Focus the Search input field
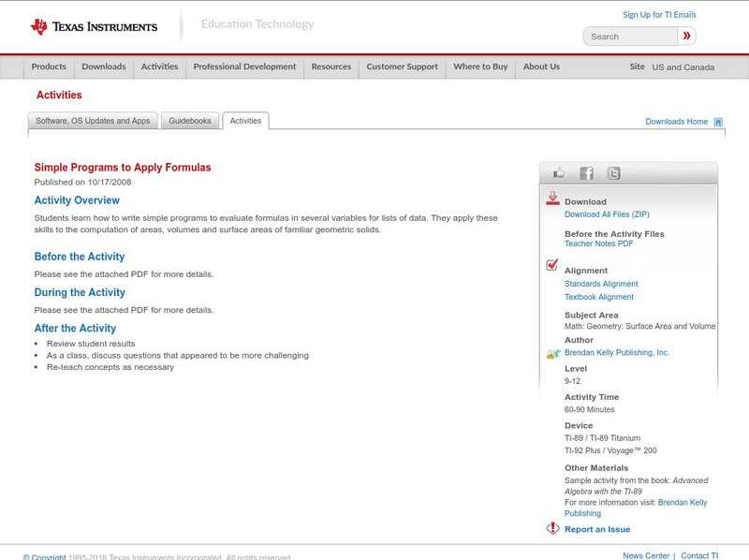The width and height of the screenshot is (749, 560). click(631, 37)
